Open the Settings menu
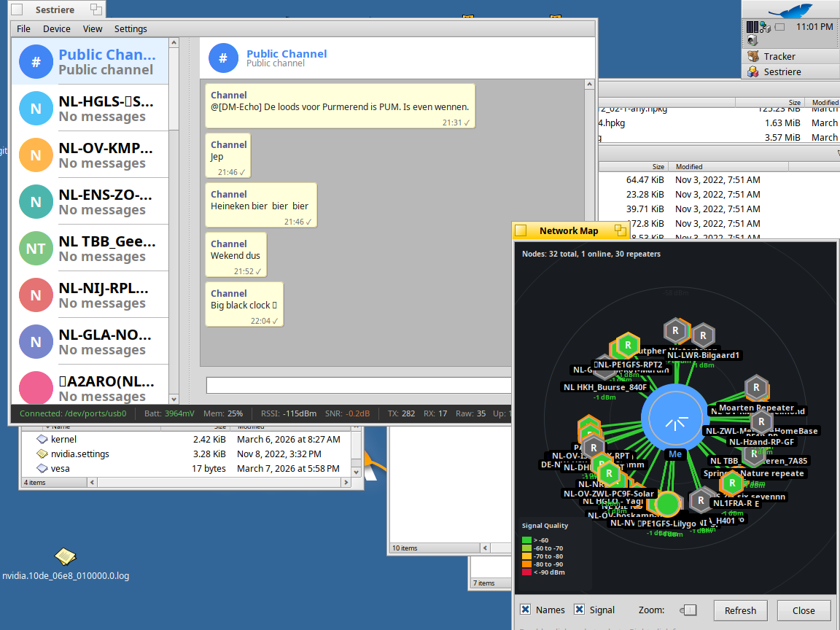This screenshot has width=840, height=630. tap(131, 29)
